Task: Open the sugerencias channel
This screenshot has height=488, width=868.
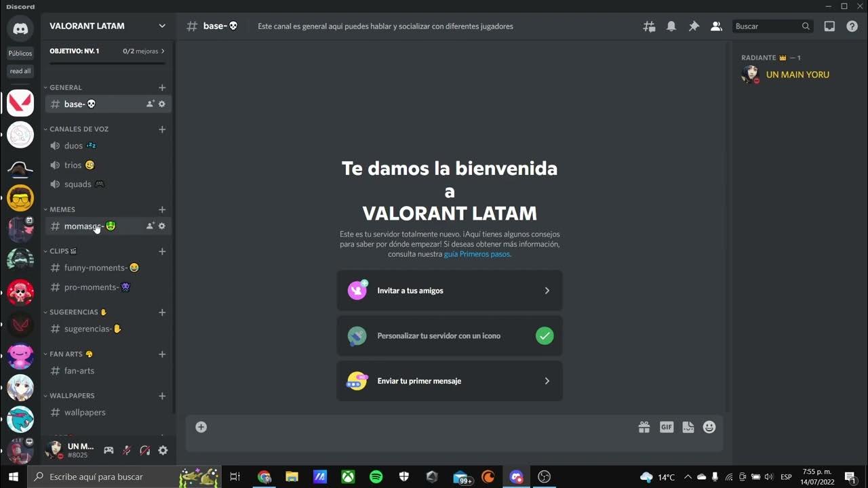Action: 108,329
